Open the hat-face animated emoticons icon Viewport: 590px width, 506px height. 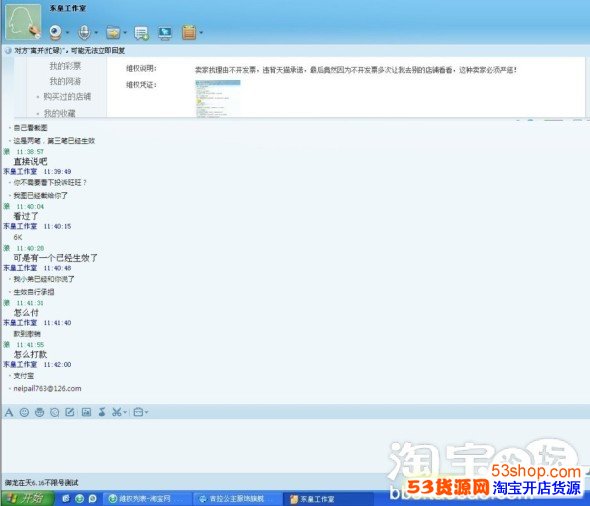click(x=40, y=412)
